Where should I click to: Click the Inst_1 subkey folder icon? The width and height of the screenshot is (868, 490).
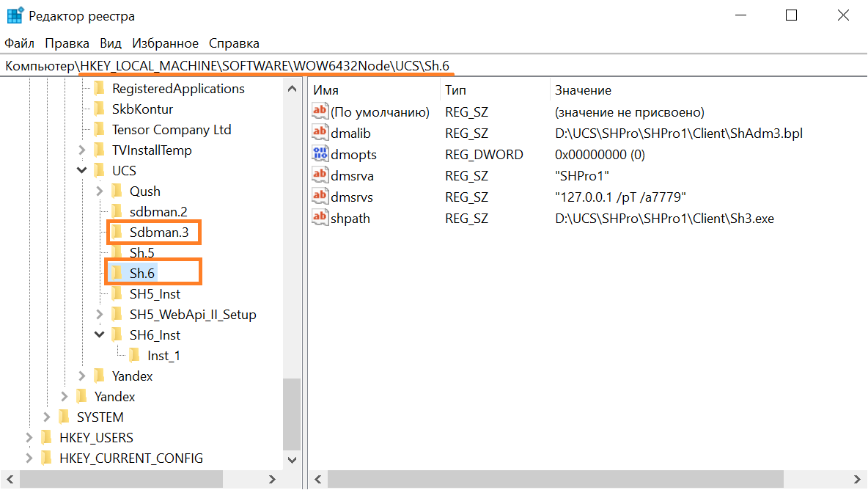tap(134, 356)
